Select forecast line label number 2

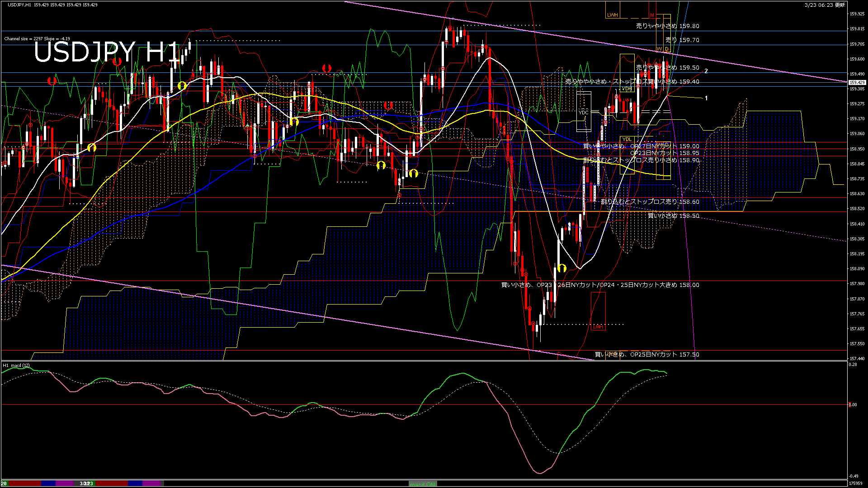point(706,71)
